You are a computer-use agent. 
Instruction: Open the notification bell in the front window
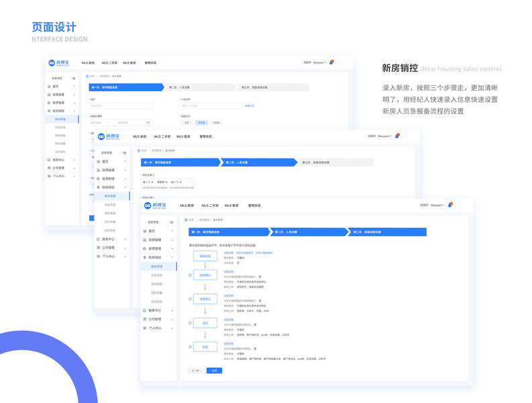(450, 205)
